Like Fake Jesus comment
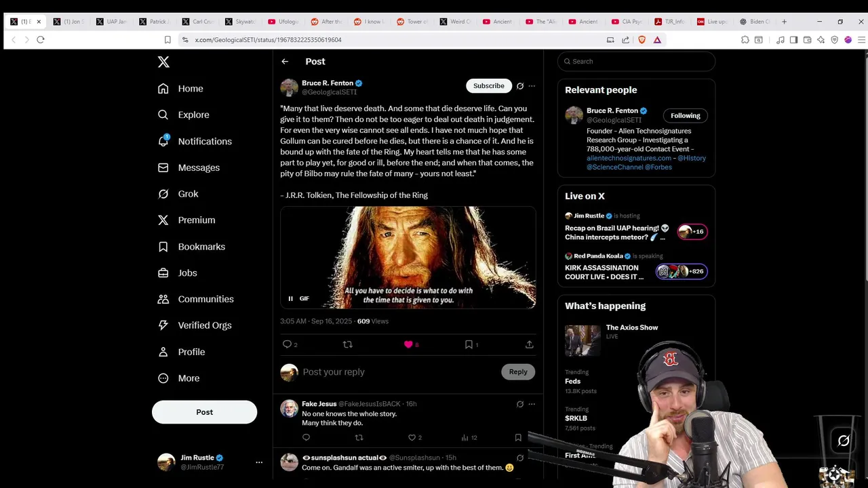868x488 pixels. tap(412, 437)
